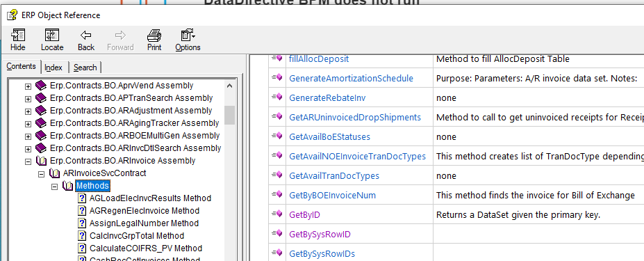Expand Erp.Contracts.BO.APTranSearch Assembly node
The height and width of the screenshot is (261, 644).
point(28,99)
